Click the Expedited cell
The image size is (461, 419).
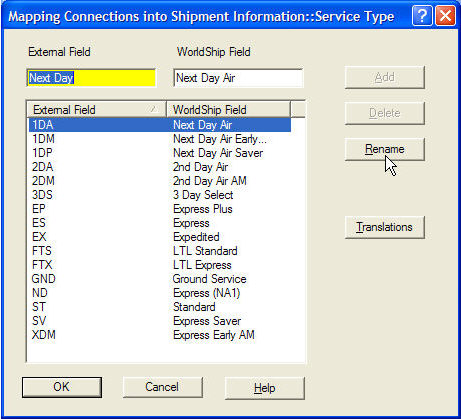point(196,237)
